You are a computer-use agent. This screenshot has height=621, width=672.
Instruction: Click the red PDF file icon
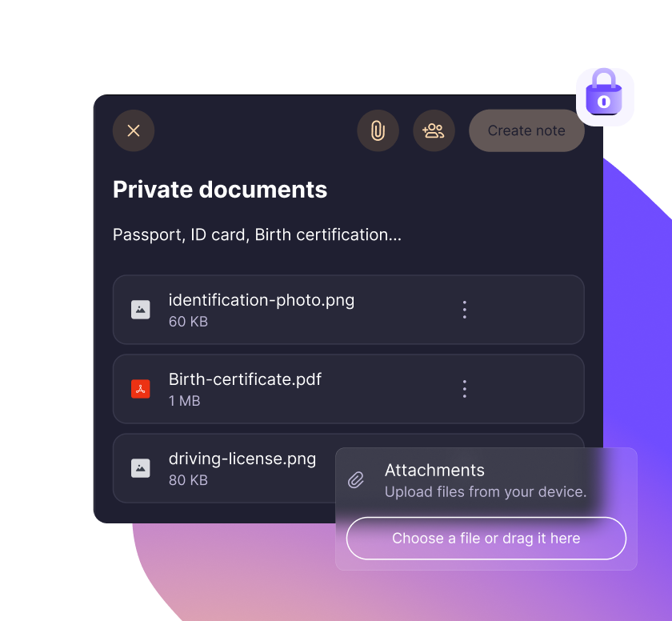141,389
